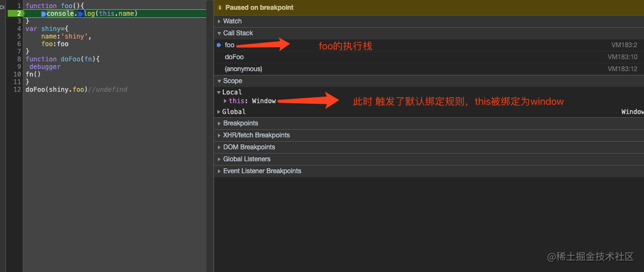Click the Paused on breakpoint banner text
The width and height of the screenshot is (644, 272).
click(259, 8)
